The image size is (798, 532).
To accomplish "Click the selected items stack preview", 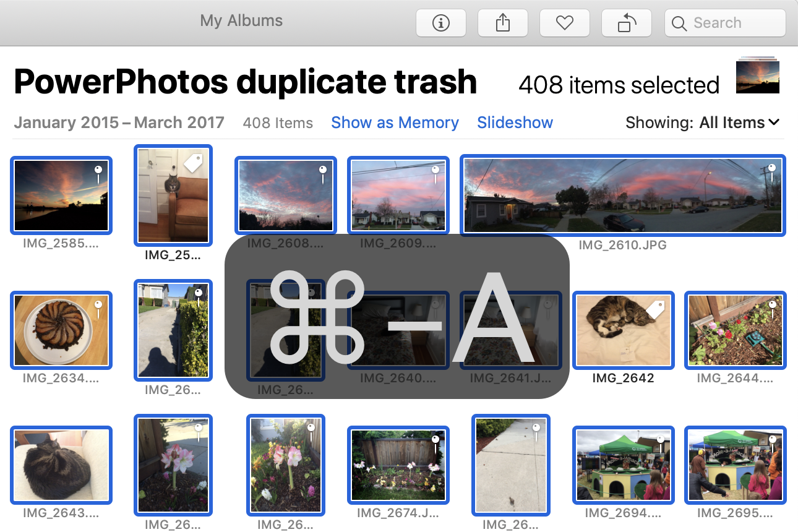I will (x=757, y=76).
